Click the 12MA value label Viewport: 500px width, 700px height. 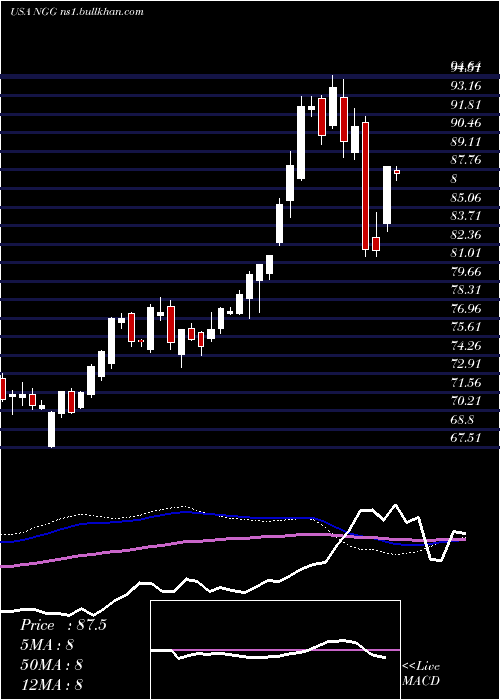(51, 684)
